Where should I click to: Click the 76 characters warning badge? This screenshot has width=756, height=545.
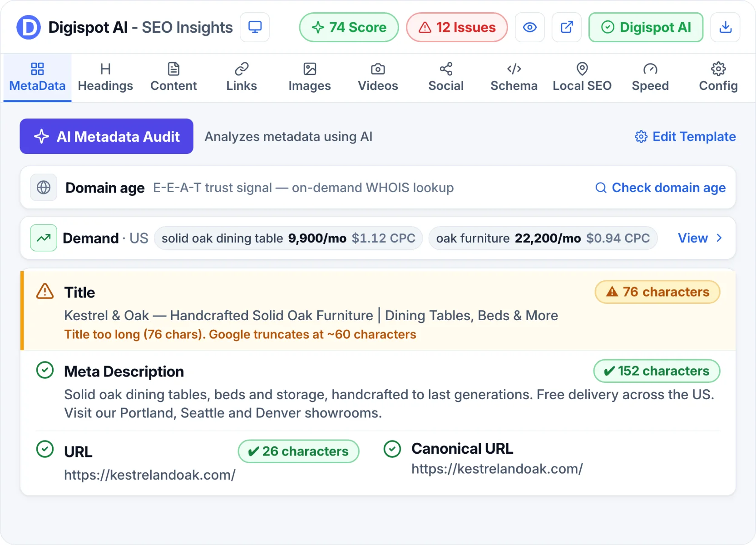pyautogui.click(x=657, y=292)
